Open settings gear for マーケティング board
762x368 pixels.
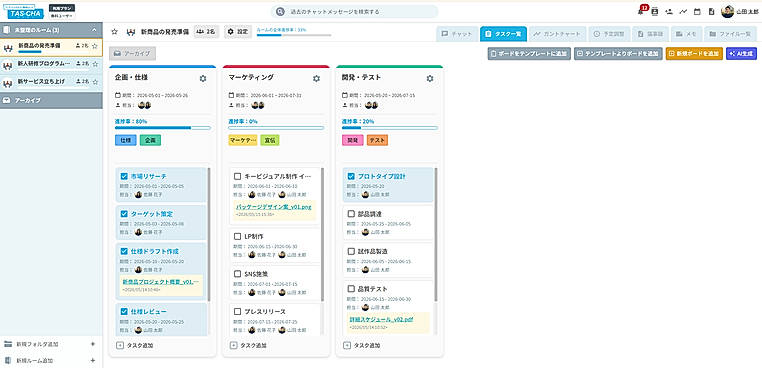coord(316,78)
